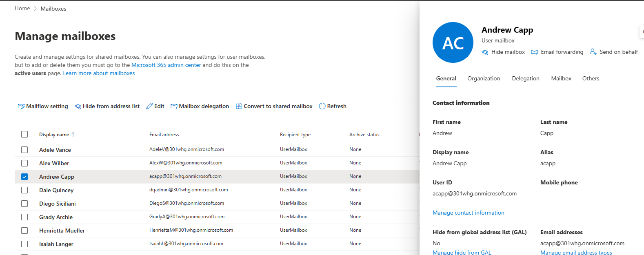
Task: Click User ID value acapp@301whg.onmicrosoft.com
Action: 475,193
